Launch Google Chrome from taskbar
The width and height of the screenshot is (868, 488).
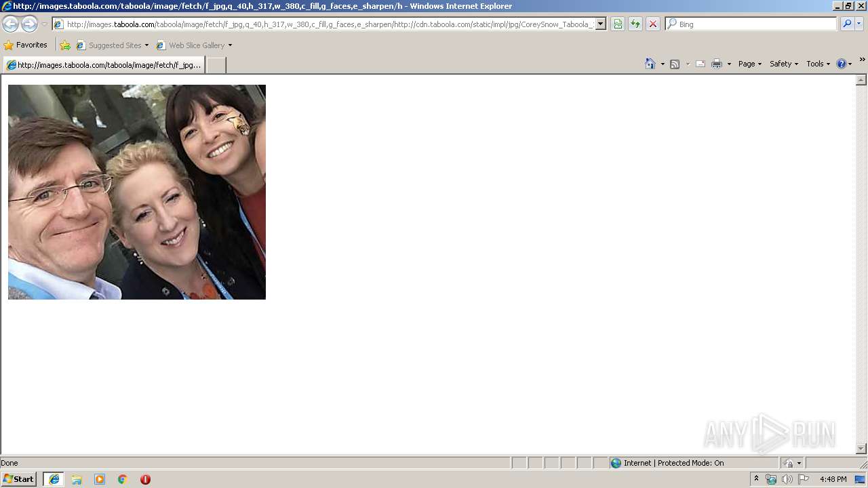[122, 479]
